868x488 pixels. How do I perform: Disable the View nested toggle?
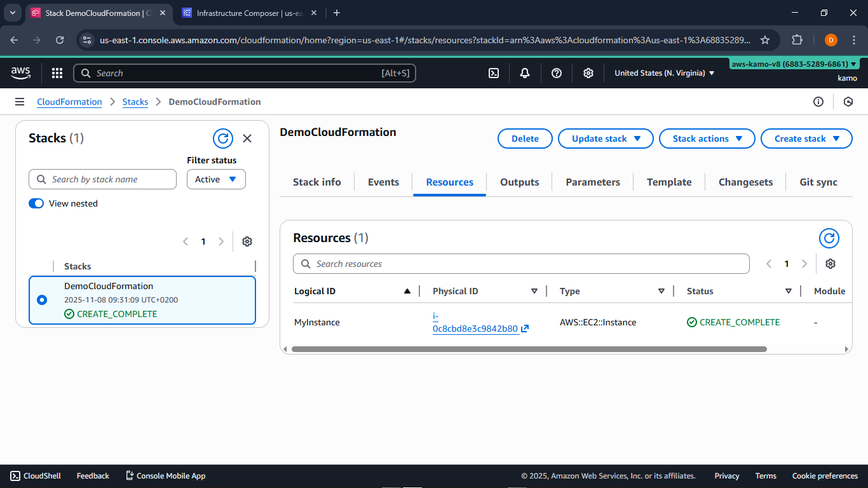[x=36, y=203]
